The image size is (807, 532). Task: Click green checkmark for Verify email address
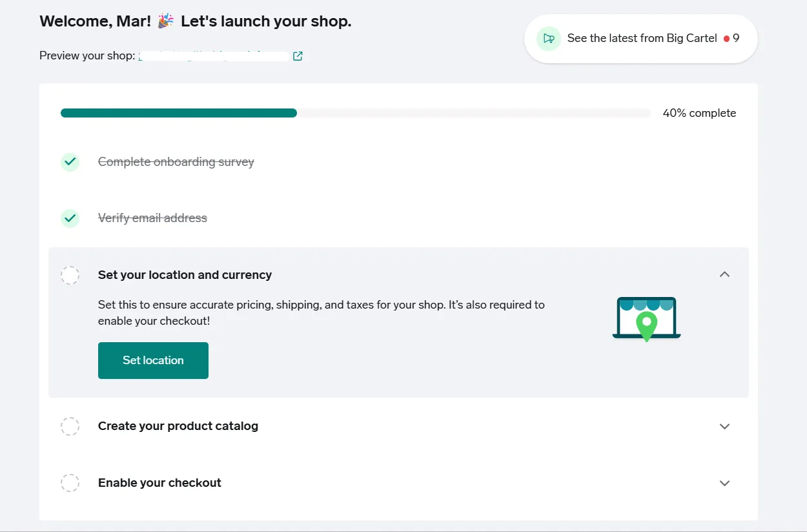pos(70,218)
